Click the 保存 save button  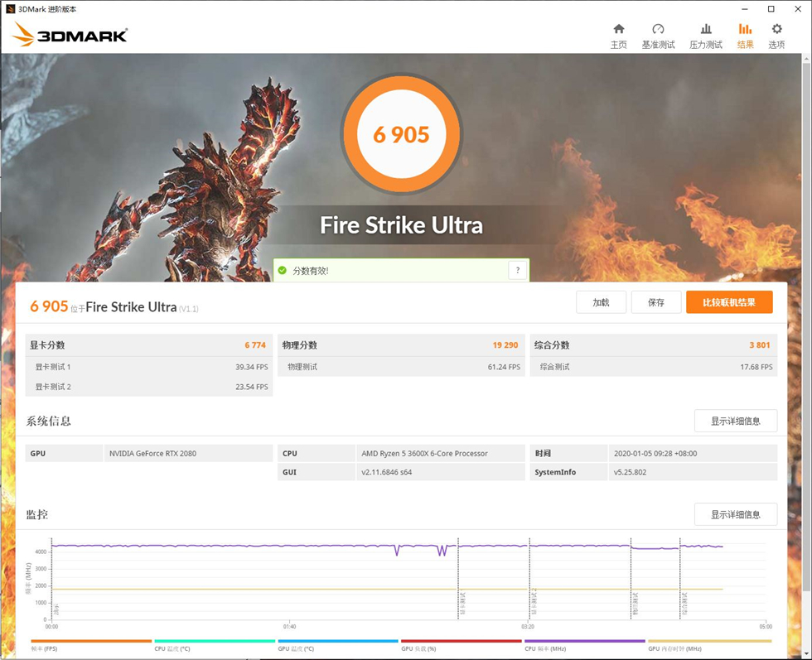[656, 302]
